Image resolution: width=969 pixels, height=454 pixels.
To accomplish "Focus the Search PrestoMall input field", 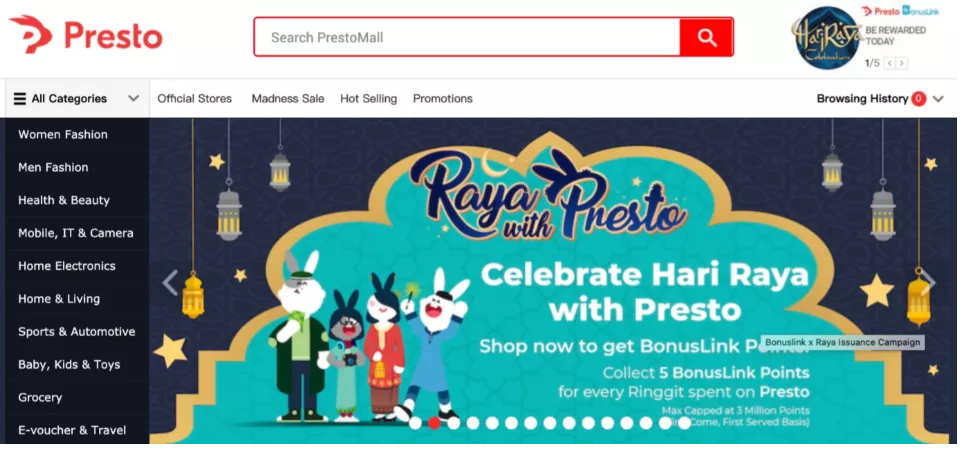I will click(x=467, y=37).
